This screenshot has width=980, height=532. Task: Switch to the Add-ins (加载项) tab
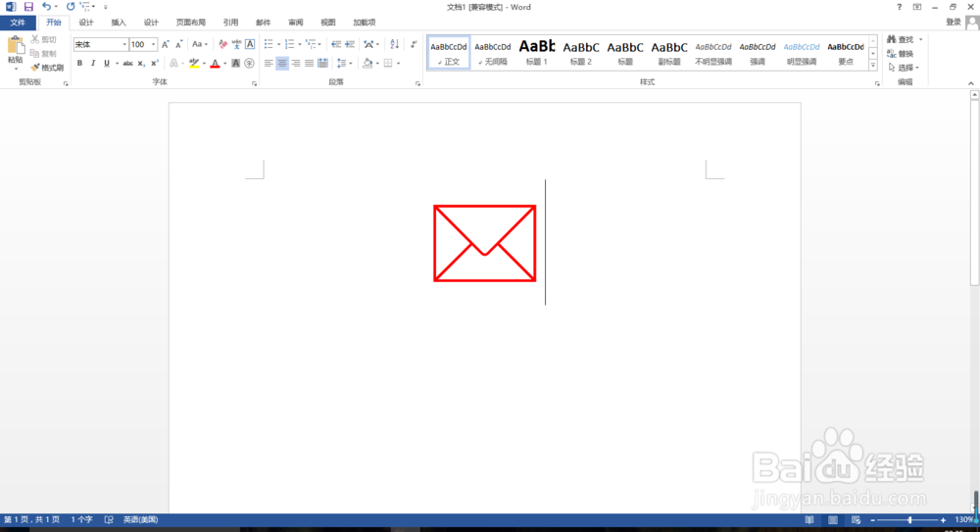(365, 23)
